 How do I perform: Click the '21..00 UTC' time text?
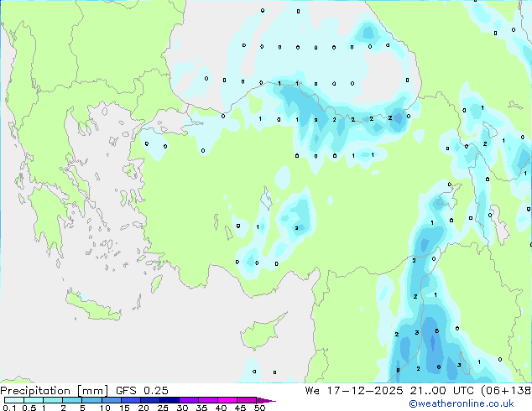point(441,391)
